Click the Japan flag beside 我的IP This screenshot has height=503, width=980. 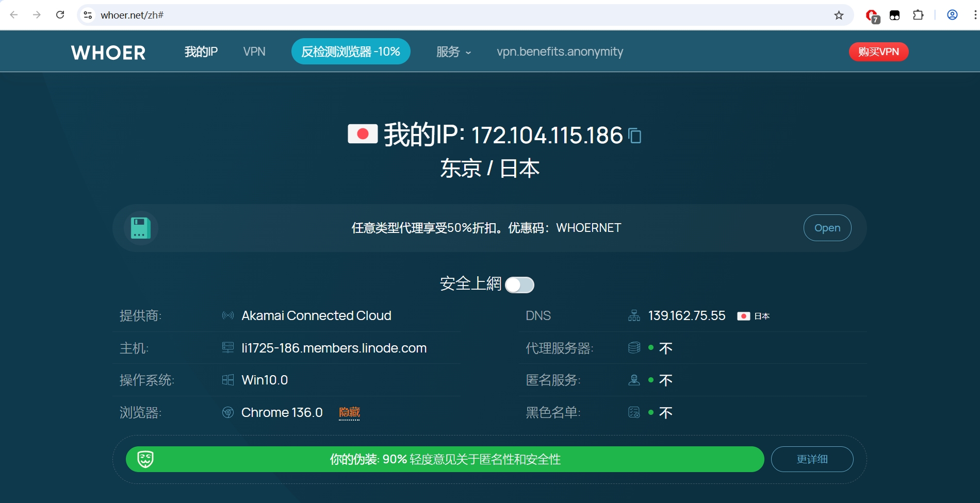pos(363,134)
